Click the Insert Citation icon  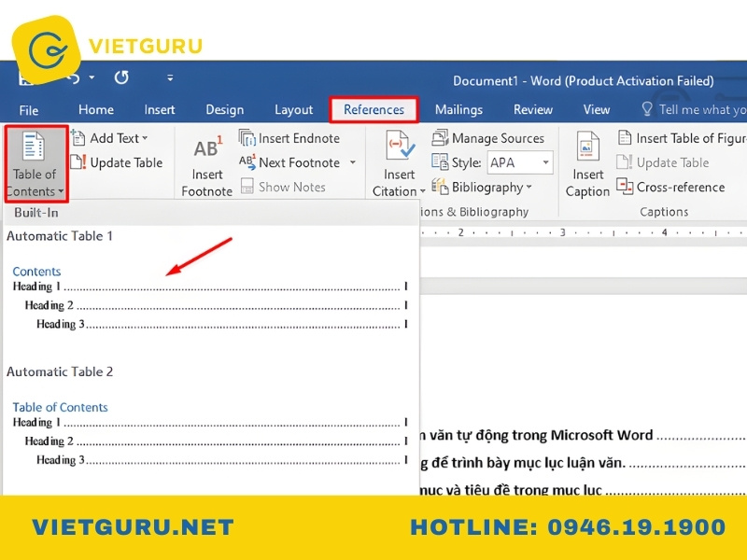click(x=400, y=146)
